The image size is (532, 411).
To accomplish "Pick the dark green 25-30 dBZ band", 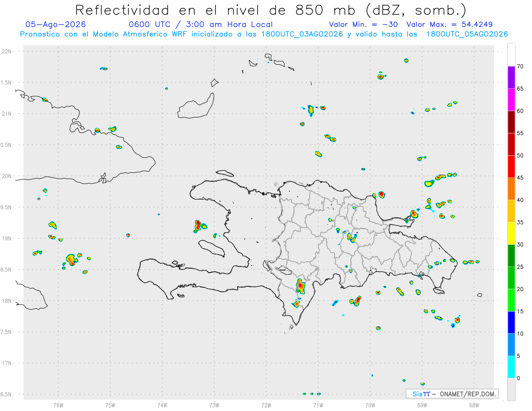I will [x=511, y=256].
